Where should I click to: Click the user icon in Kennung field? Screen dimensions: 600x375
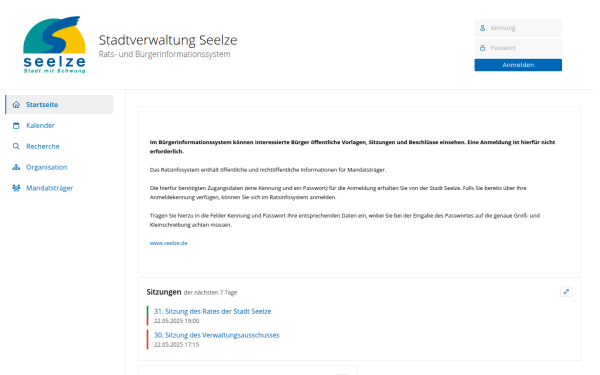point(483,28)
